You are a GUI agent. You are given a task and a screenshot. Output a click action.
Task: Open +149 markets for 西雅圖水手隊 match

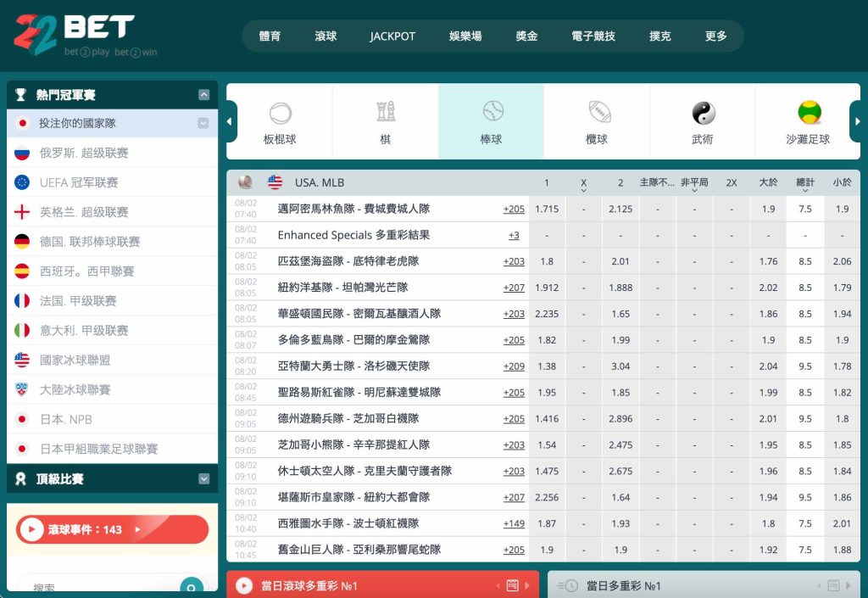click(514, 524)
